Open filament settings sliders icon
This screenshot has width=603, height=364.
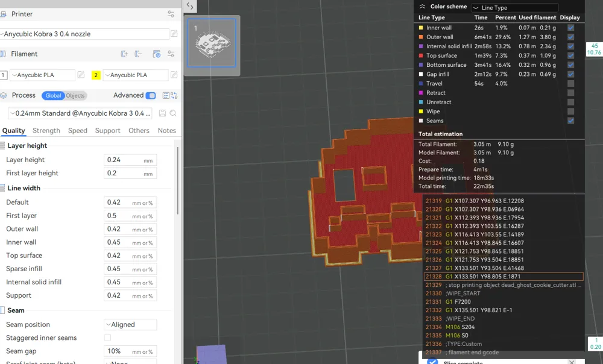point(171,54)
